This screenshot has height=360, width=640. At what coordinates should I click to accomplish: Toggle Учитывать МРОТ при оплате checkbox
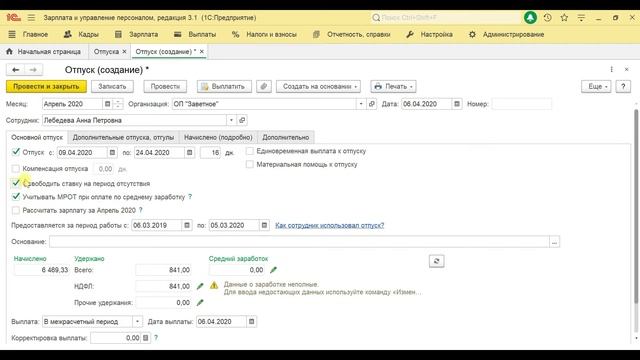(x=16, y=197)
